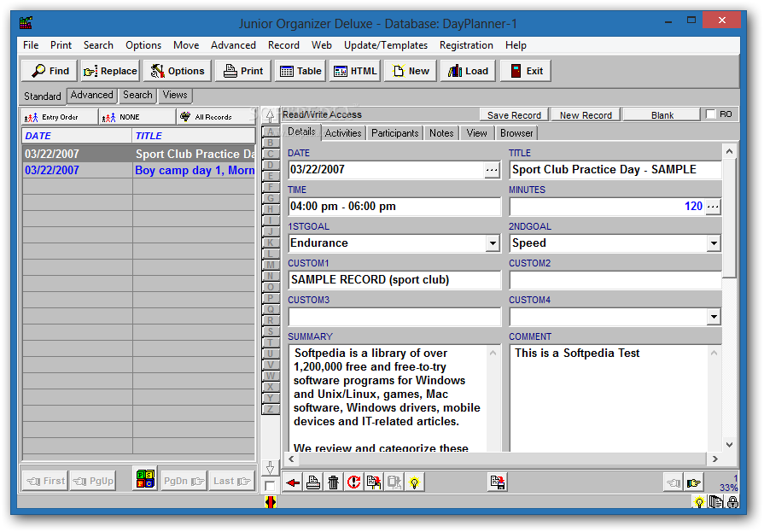The height and width of the screenshot is (532, 764).
Task: Click the grayed paste record icon
Action: tap(394, 482)
